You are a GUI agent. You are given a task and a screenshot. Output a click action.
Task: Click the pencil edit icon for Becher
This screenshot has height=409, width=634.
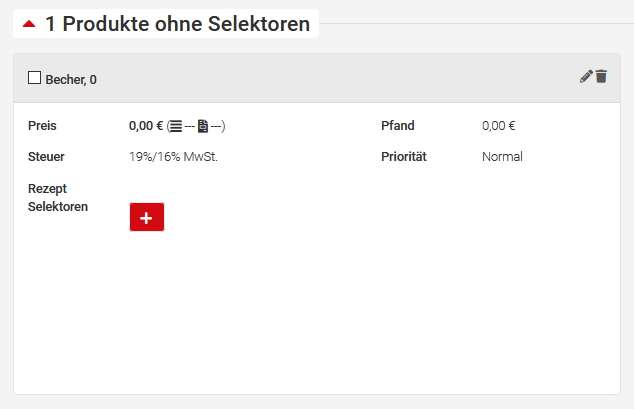click(586, 76)
